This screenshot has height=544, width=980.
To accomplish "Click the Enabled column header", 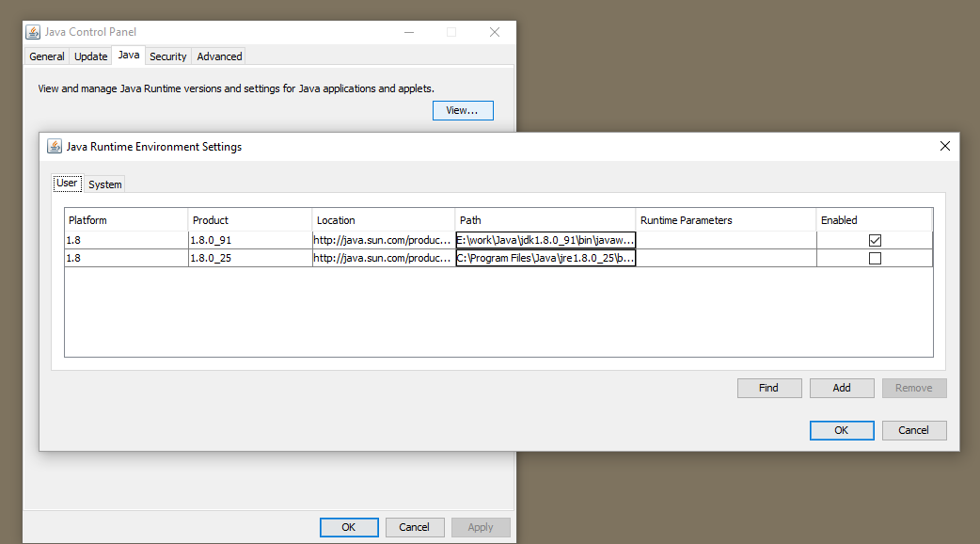I will (x=875, y=220).
